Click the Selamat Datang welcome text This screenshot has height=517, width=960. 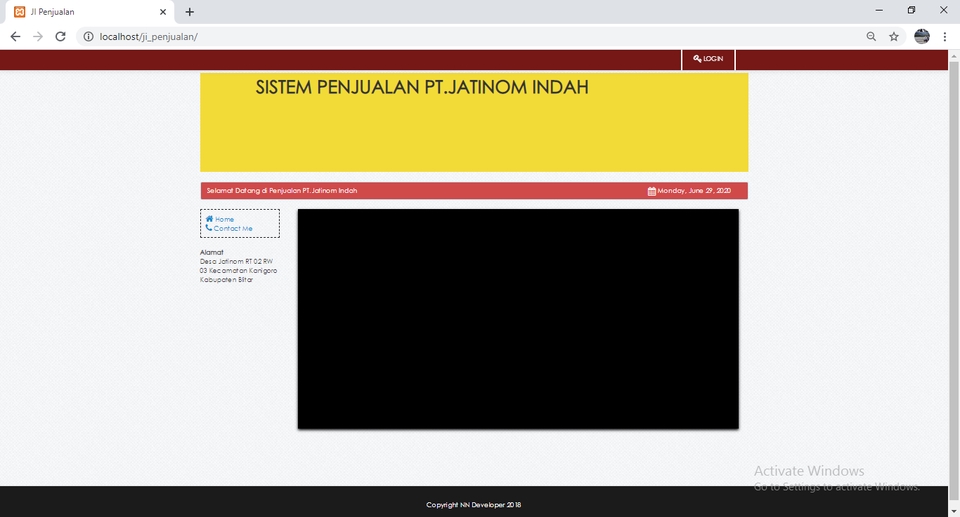point(282,191)
